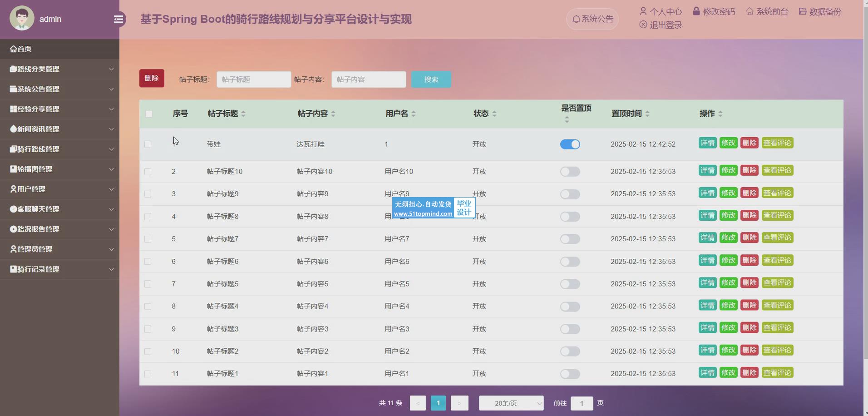Focus the 帖子标题 search input field
Image resolution: width=868 pixels, height=416 pixels.
(x=253, y=79)
